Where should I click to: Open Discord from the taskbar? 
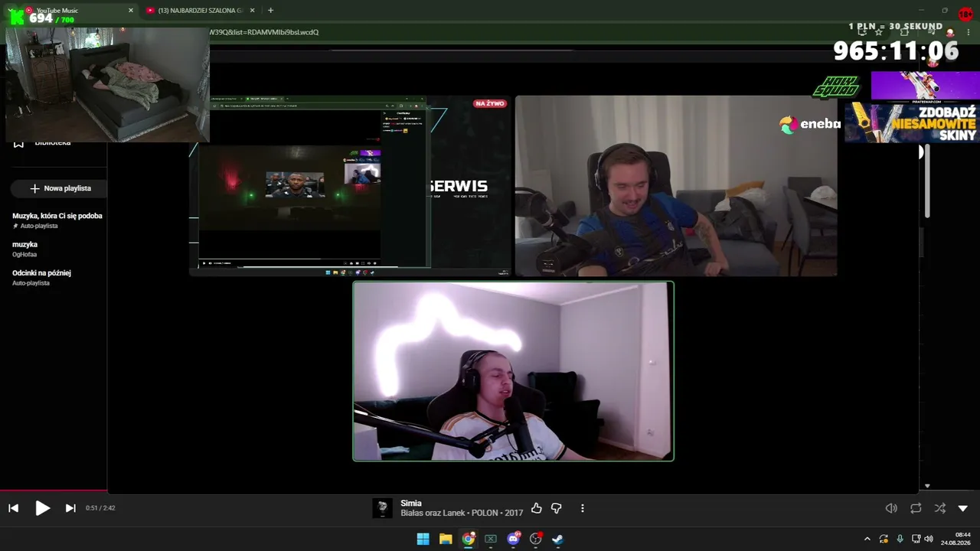coord(514,539)
